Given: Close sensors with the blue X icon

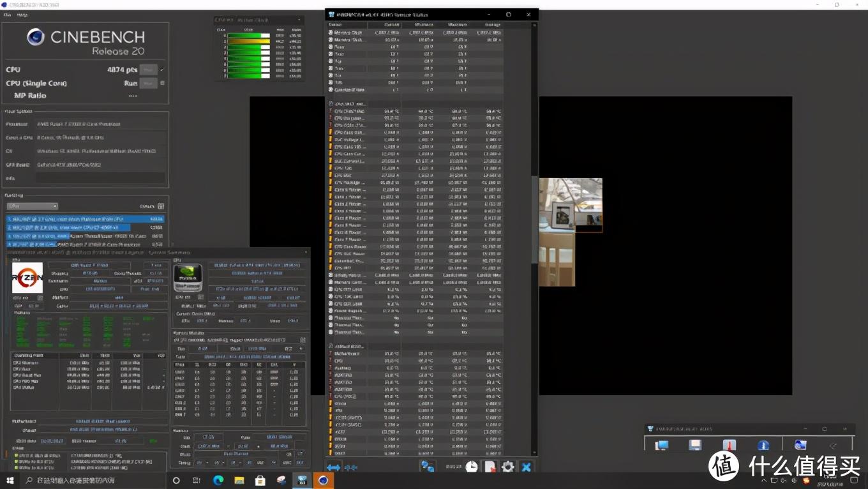Looking at the screenshot, I should (x=526, y=467).
